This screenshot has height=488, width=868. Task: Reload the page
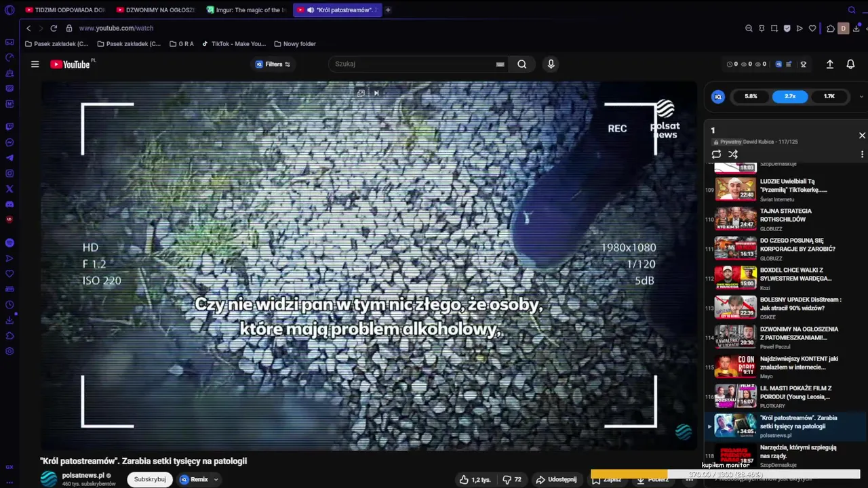coord(54,28)
